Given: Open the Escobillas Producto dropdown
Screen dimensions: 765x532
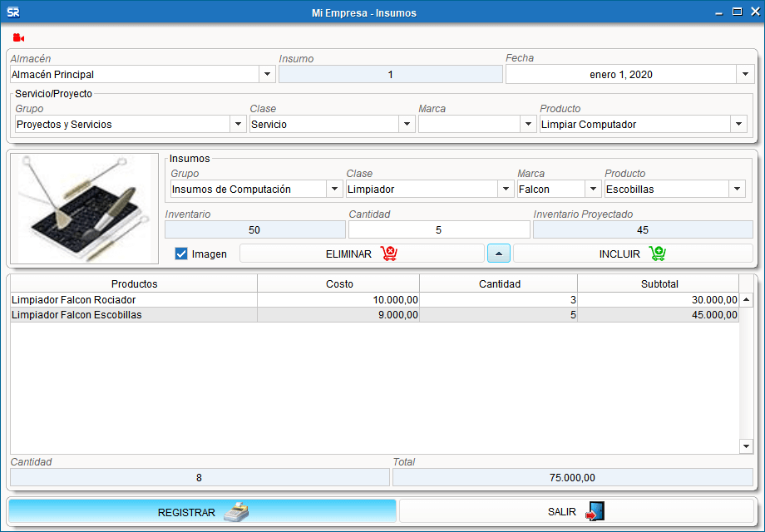Looking at the screenshot, I should click(738, 189).
